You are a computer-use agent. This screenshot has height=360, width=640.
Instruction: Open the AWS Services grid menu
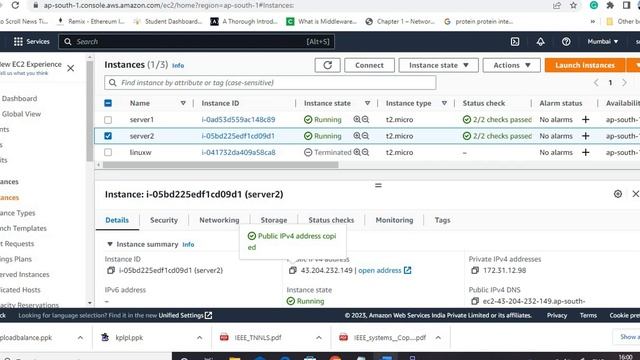18,42
